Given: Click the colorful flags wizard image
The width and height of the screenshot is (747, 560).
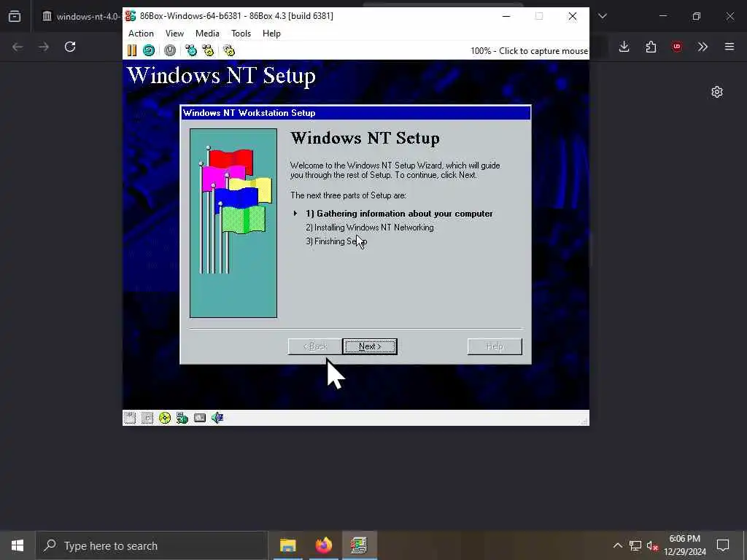Looking at the screenshot, I should pos(233,223).
